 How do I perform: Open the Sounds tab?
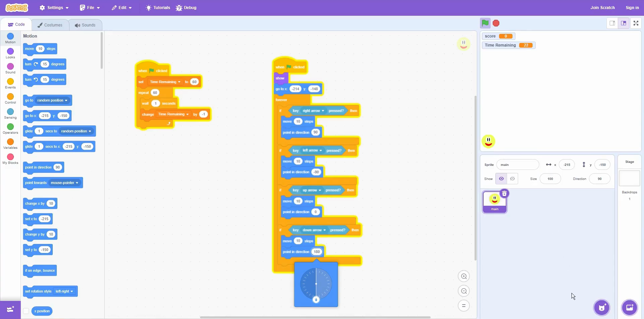[x=85, y=25]
